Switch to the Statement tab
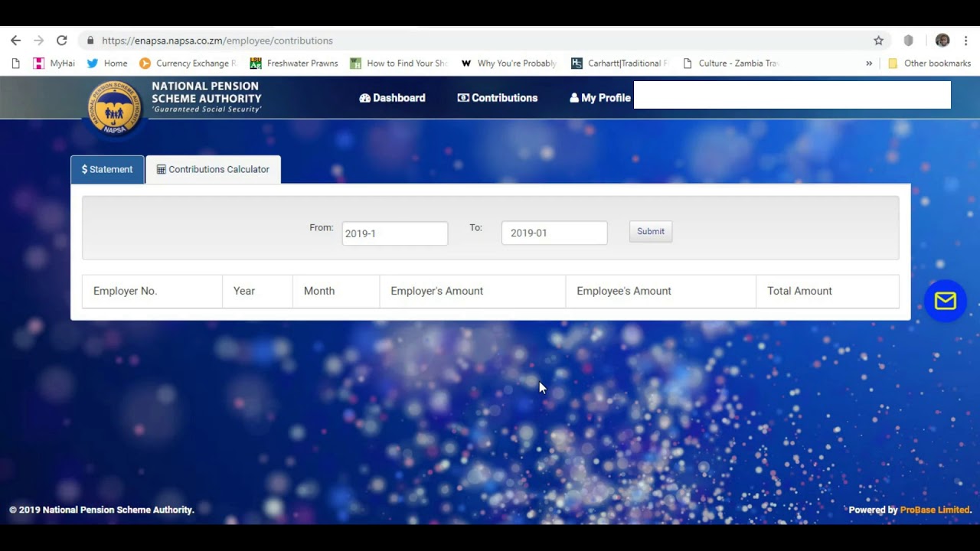Viewport: 980px width, 551px height. coord(107,169)
